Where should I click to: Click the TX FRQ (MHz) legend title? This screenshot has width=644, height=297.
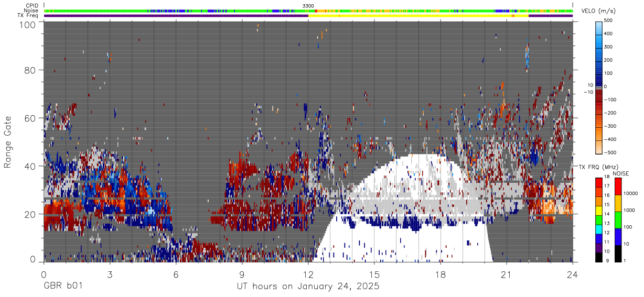(598, 167)
